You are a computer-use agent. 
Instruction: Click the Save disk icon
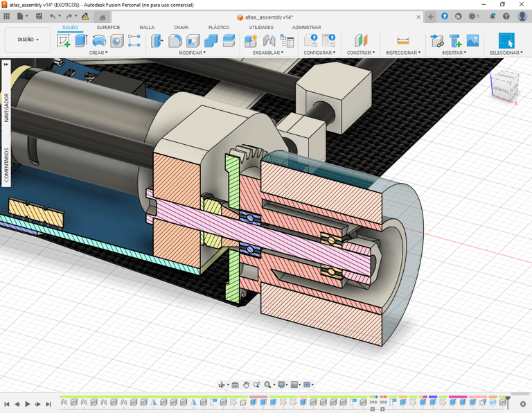click(x=39, y=16)
